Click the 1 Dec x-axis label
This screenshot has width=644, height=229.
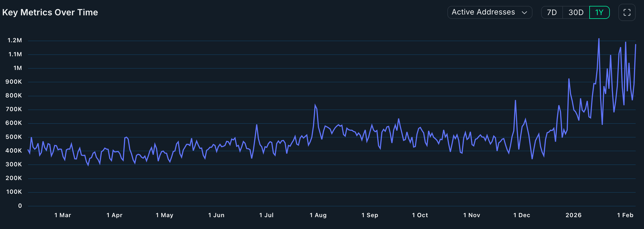click(522, 215)
